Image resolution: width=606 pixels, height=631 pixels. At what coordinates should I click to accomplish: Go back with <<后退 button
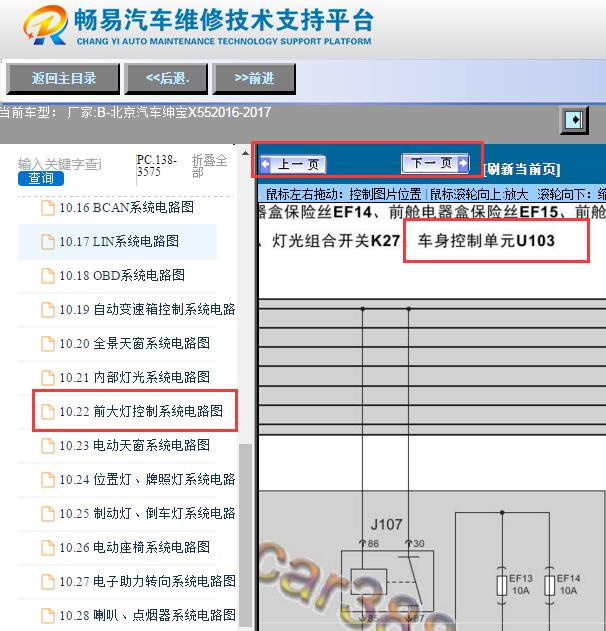coord(166,79)
